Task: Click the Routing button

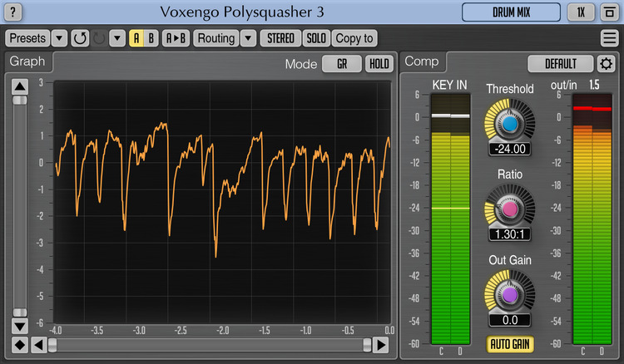Action: 216,38
